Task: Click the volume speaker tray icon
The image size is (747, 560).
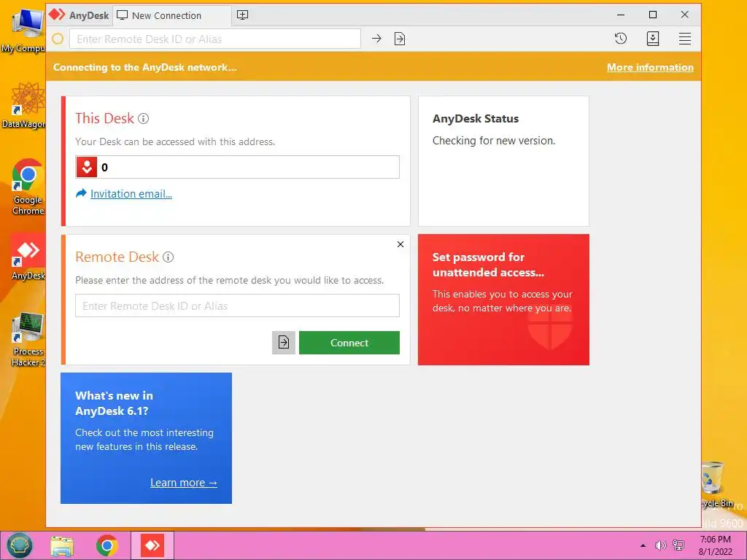Action: [x=660, y=545]
